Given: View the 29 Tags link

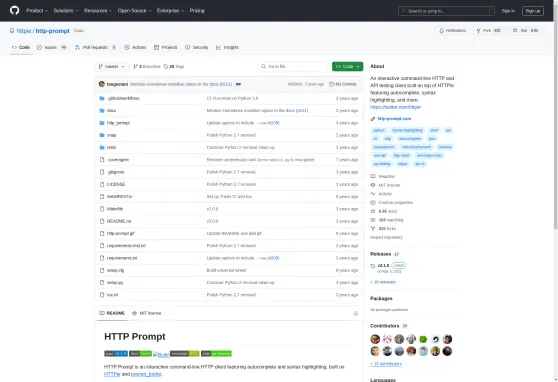Looking at the screenshot, I should (x=174, y=67).
